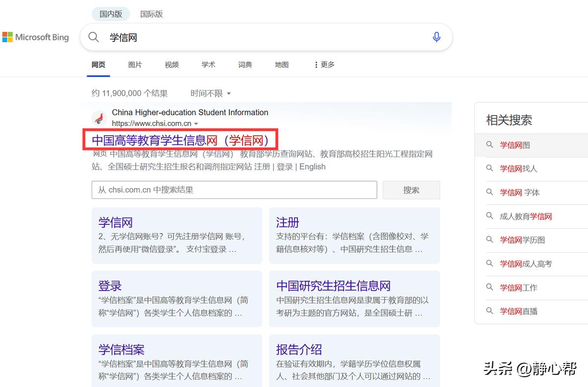Click related search 成人教育学信网
This screenshot has height=387, width=588.
click(526, 216)
